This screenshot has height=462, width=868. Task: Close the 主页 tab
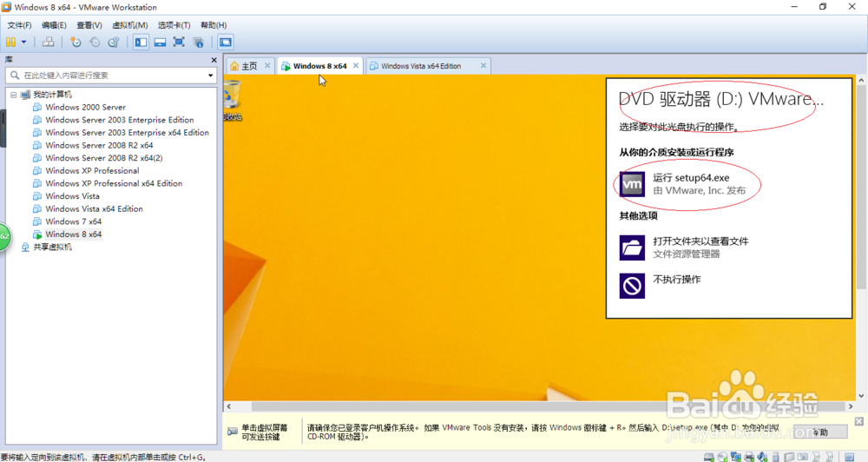(267, 65)
